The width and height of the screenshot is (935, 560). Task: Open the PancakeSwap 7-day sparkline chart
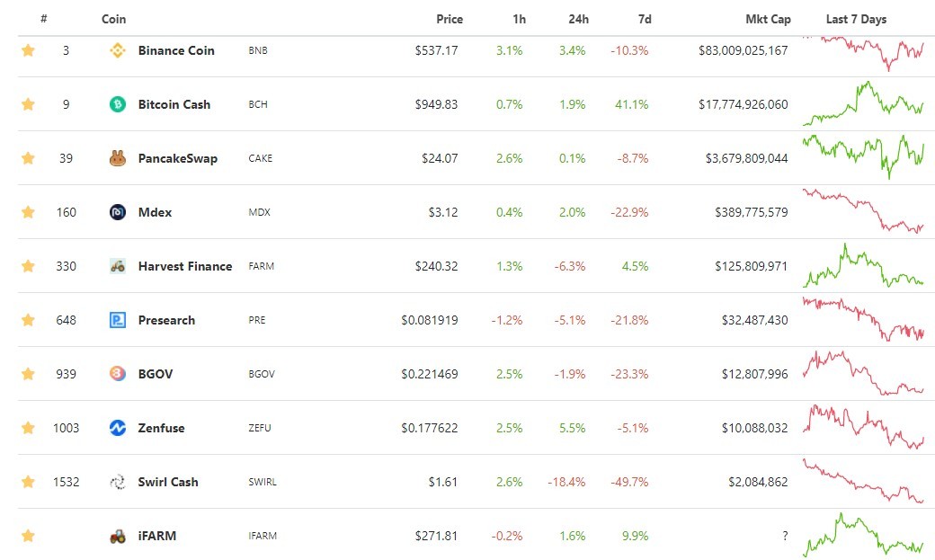click(x=863, y=156)
